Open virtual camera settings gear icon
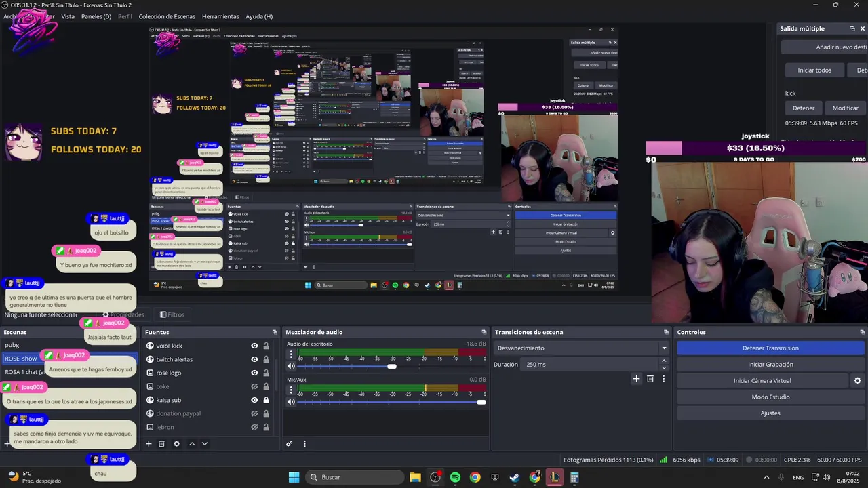This screenshot has width=868, height=488. pyautogui.click(x=857, y=381)
